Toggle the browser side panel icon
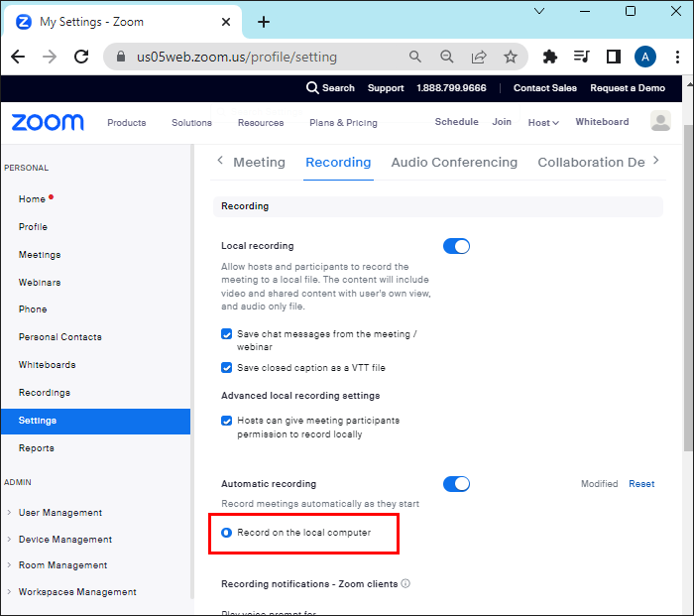 tap(614, 57)
